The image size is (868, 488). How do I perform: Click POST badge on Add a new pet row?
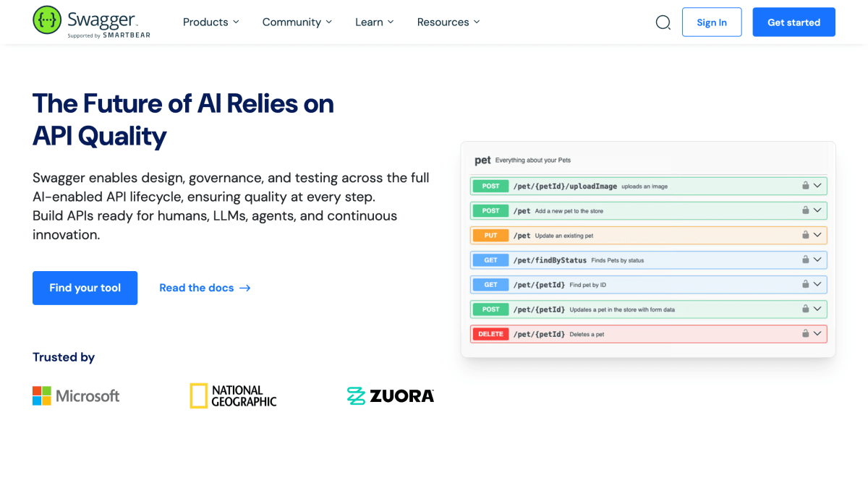(490, 210)
